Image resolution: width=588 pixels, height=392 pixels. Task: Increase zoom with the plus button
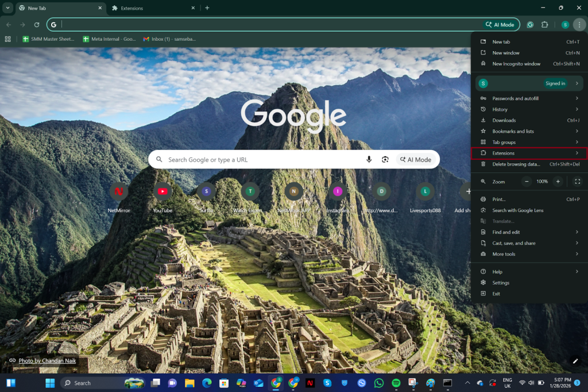coord(558,182)
